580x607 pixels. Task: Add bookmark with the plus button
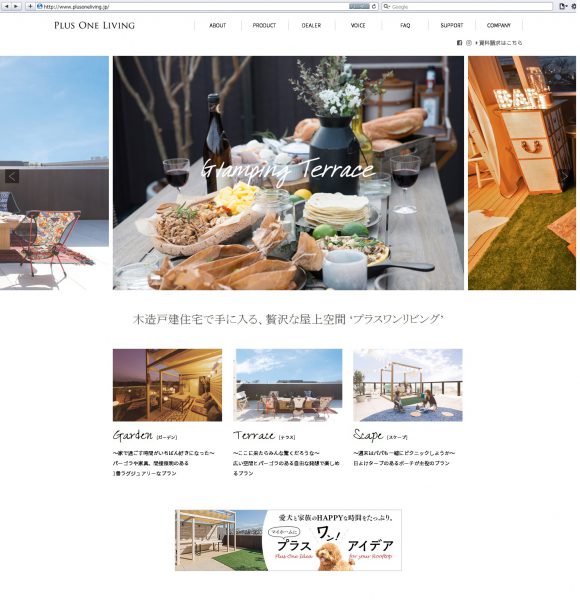[30, 7]
